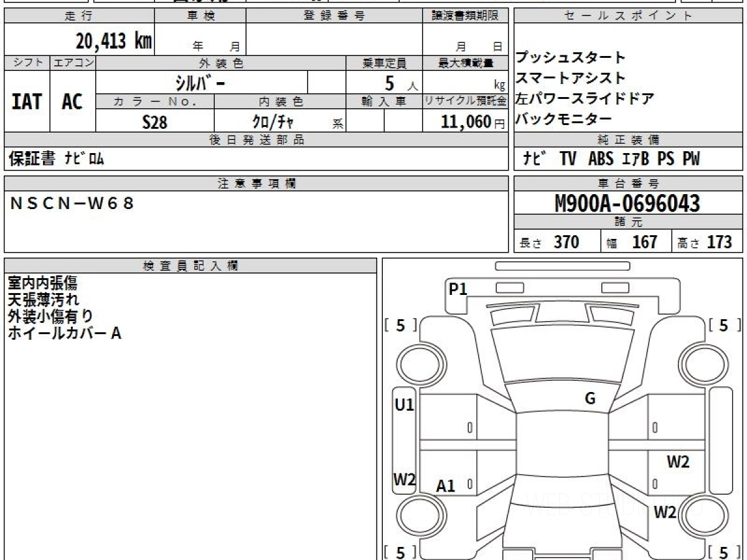Click the upper-right [5] tyre rating
Image resolution: width=747 pixels, height=560 pixels.
coord(725,325)
